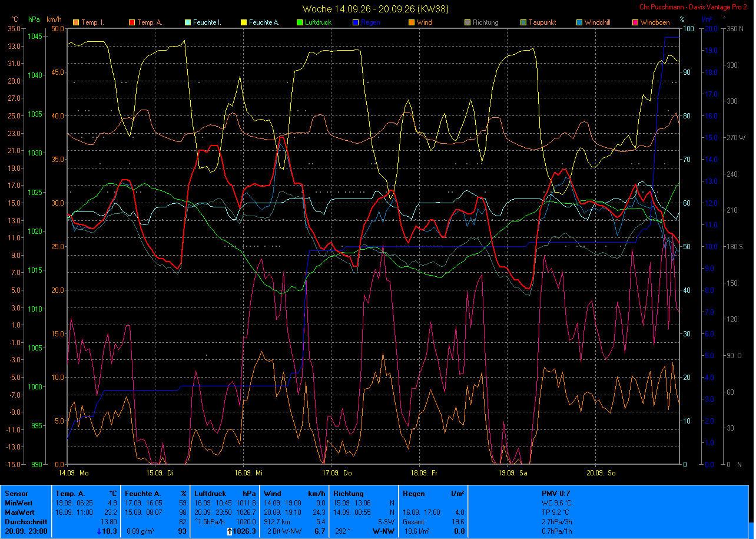756x539 pixels.
Task: Click the Taupunkt legend label
Action: coord(542,22)
